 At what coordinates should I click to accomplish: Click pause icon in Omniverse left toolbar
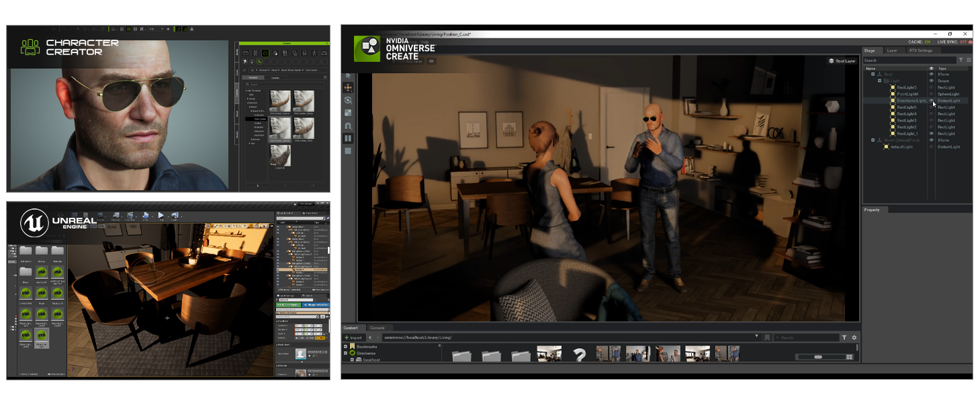[348, 138]
